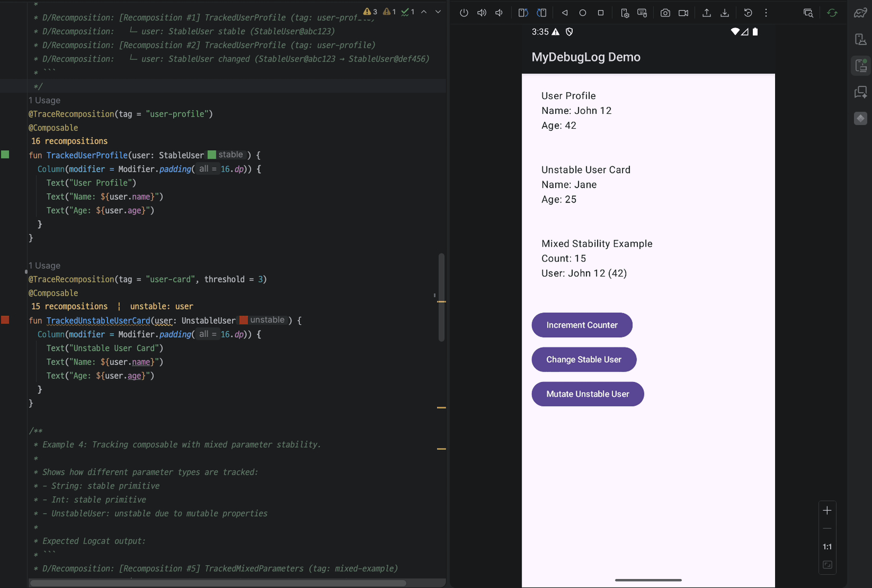Click the green checkmark typo indicator
The height and width of the screenshot is (588, 872).
[x=408, y=12]
